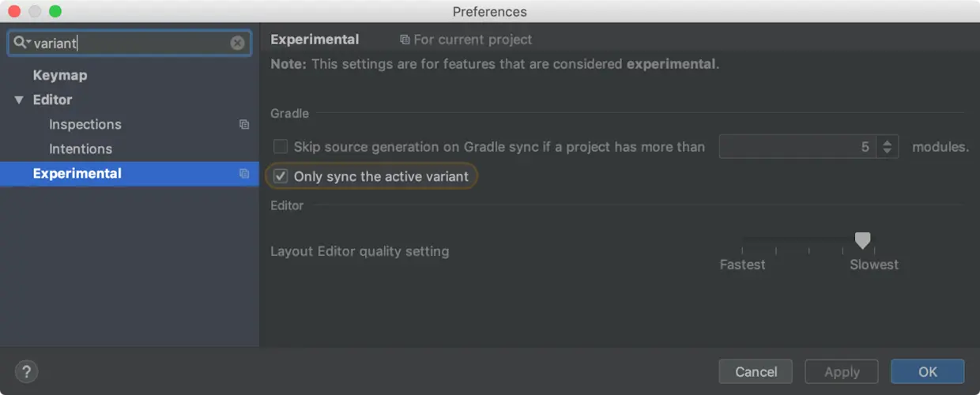Viewport: 980px width, 395px height.
Task: Click the Cancel button
Action: [756, 372]
